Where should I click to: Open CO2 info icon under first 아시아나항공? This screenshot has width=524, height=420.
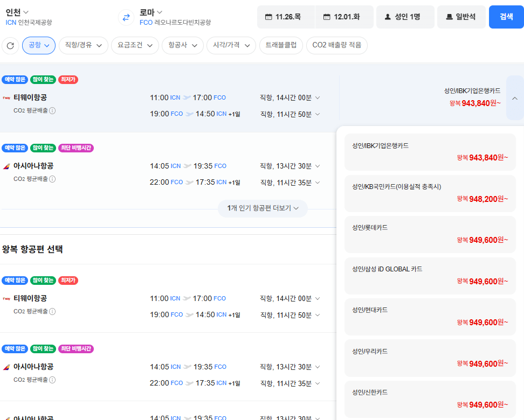[x=52, y=179]
